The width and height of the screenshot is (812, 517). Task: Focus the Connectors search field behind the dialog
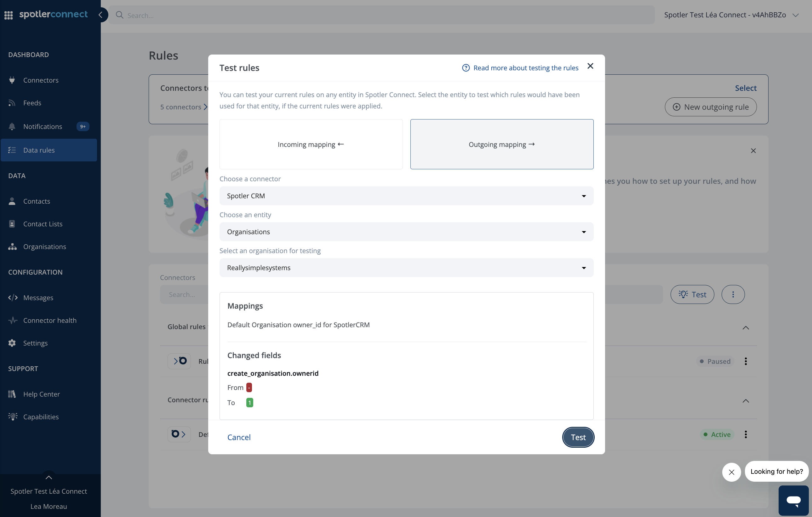coord(185,294)
